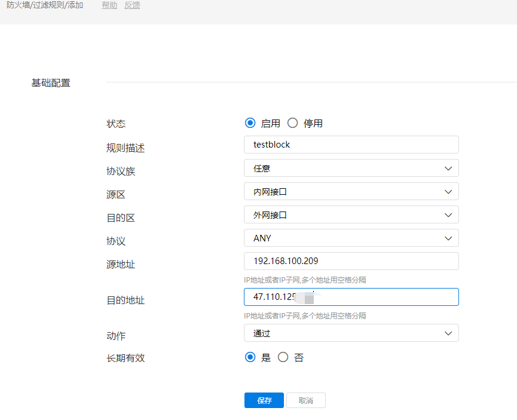517x420 pixels.
Task: Click the 防火墙/过滤规则/添加 breadcrumb
Action: pos(45,5)
